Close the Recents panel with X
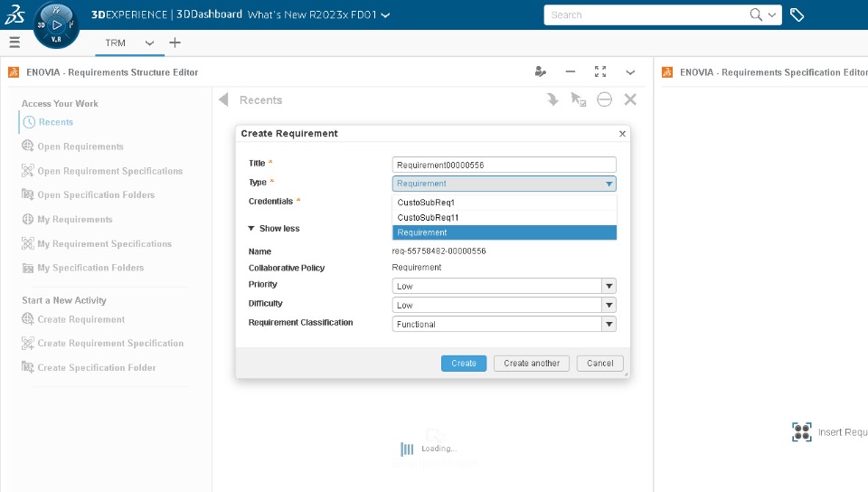Screen dimensions: 868x492 click(630, 99)
